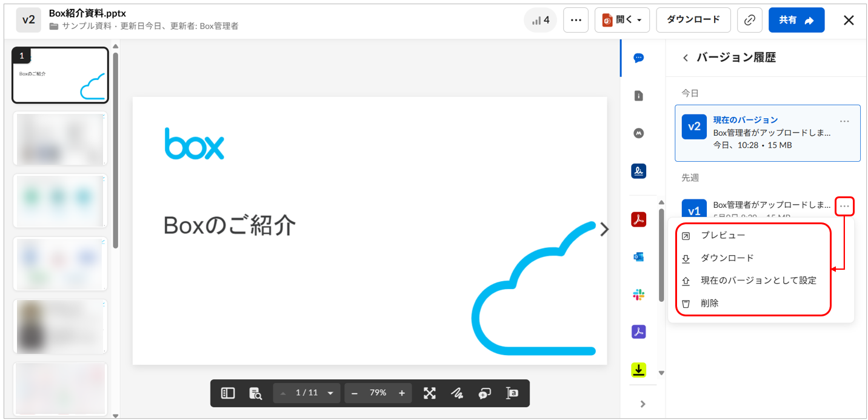Open the page number dropdown arrow
The width and height of the screenshot is (868, 420).
point(330,393)
